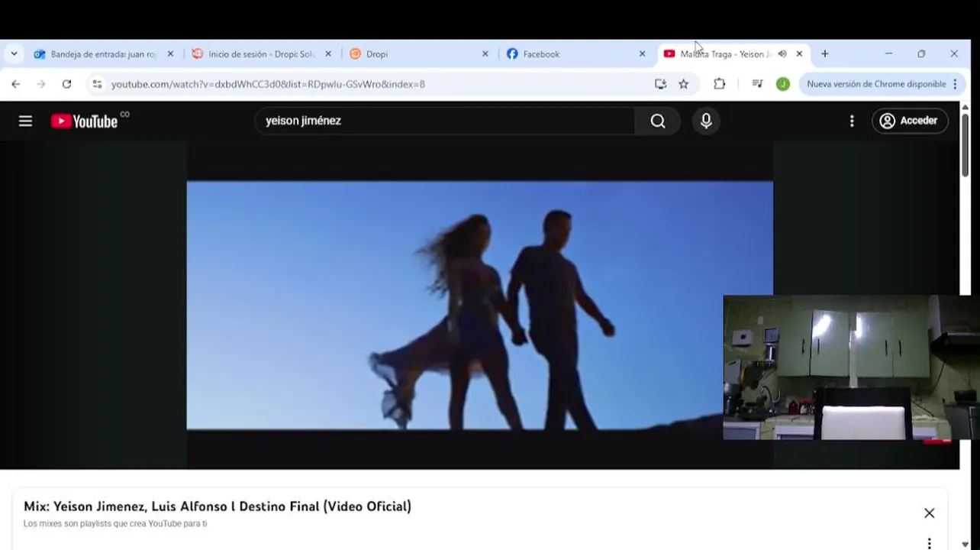Viewport: 980px width, 550px height.
Task: Close the Mix playlist panel
Action: [x=929, y=513]
